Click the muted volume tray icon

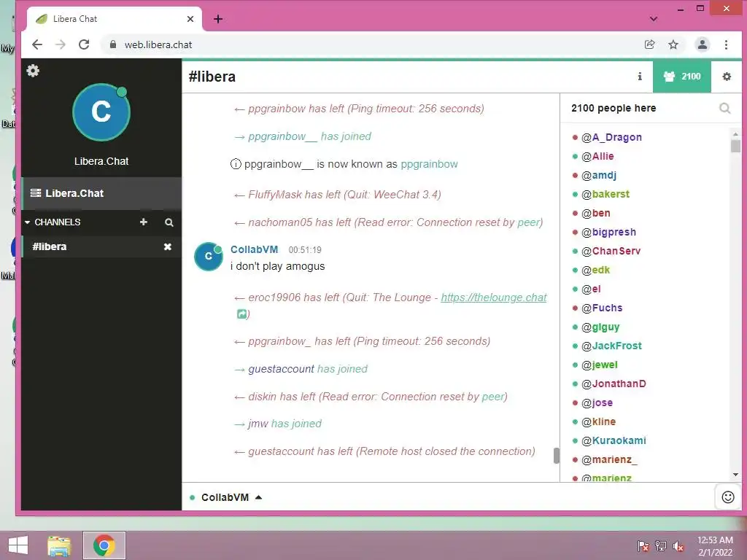point(678,546)
